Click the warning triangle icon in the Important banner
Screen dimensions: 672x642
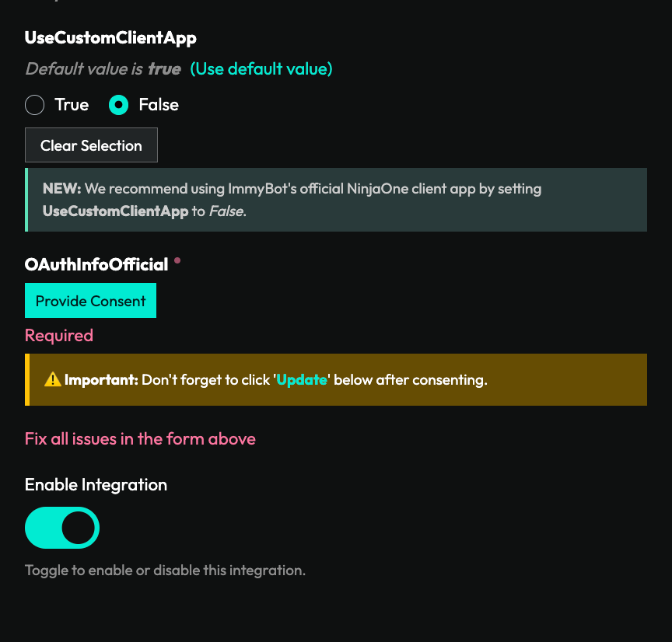[51, 379]
